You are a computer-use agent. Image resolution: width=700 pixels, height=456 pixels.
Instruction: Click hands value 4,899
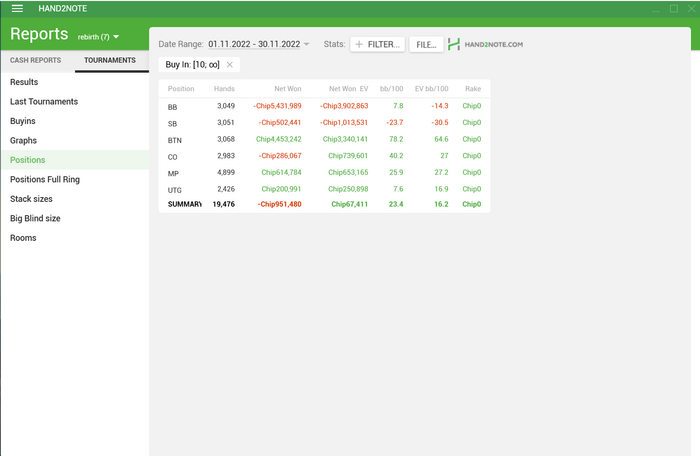(x=226, y=172)
